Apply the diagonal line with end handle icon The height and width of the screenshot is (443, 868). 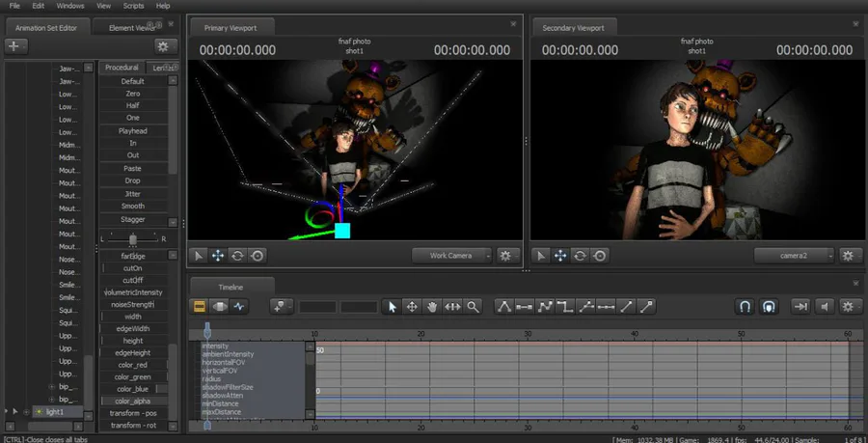pyautogui.click(x=646, y=306)
